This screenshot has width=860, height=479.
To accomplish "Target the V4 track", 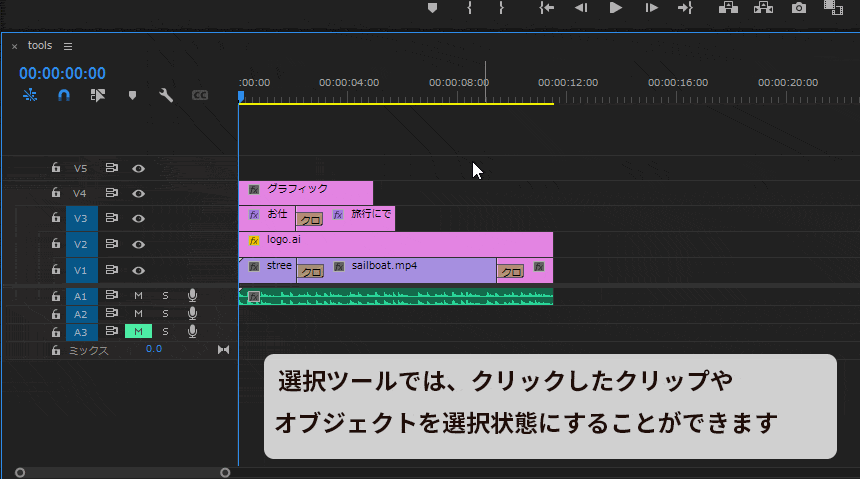I will tap(81, 193).
